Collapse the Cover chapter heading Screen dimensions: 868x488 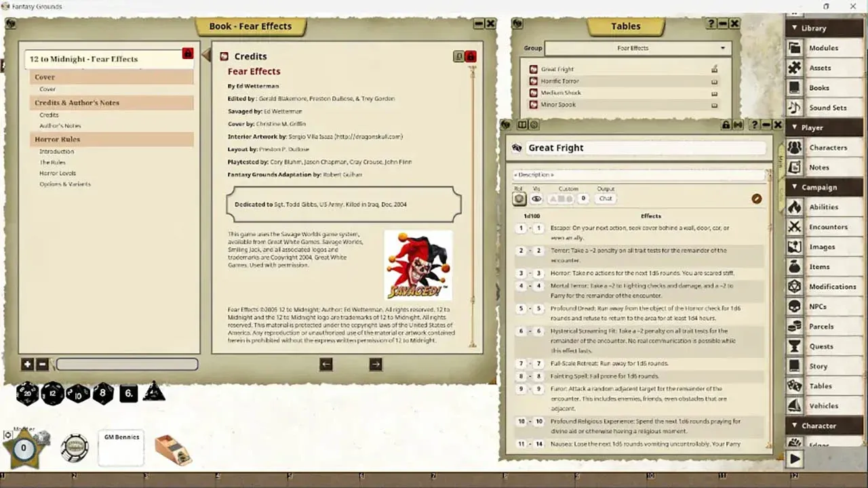[x=111, y=77]
